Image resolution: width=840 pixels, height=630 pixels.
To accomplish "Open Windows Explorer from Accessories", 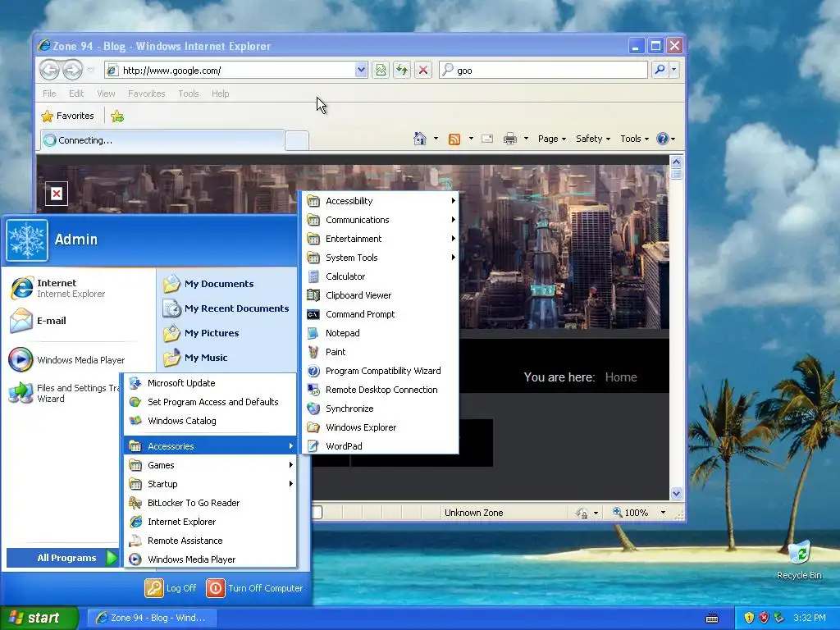I will [381, 427].
